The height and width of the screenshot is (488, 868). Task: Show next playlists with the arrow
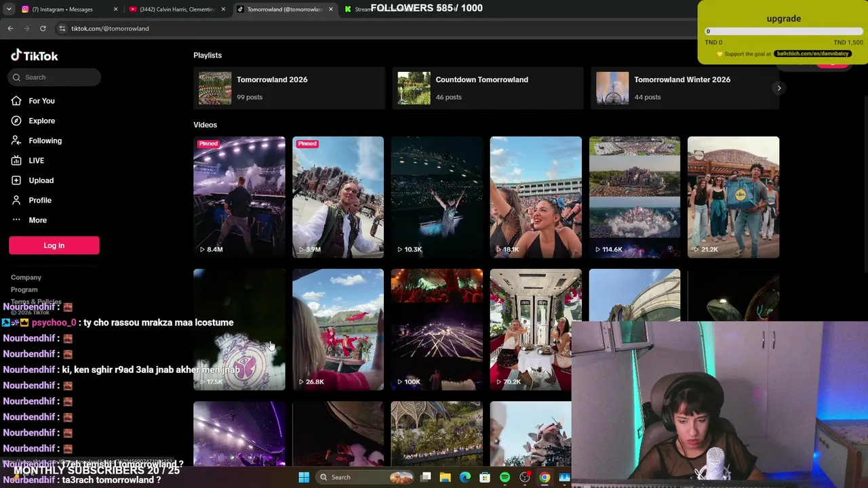point(779,88)
